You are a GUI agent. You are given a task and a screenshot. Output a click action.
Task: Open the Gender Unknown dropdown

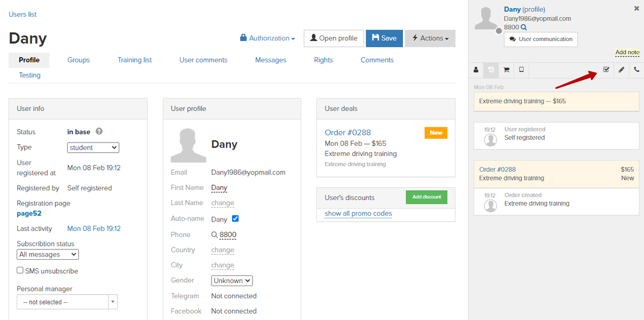pos(232,281)
